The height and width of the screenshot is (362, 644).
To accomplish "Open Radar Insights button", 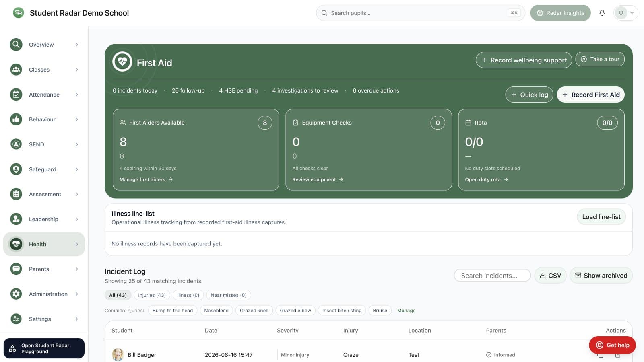I will coord(560,13).
